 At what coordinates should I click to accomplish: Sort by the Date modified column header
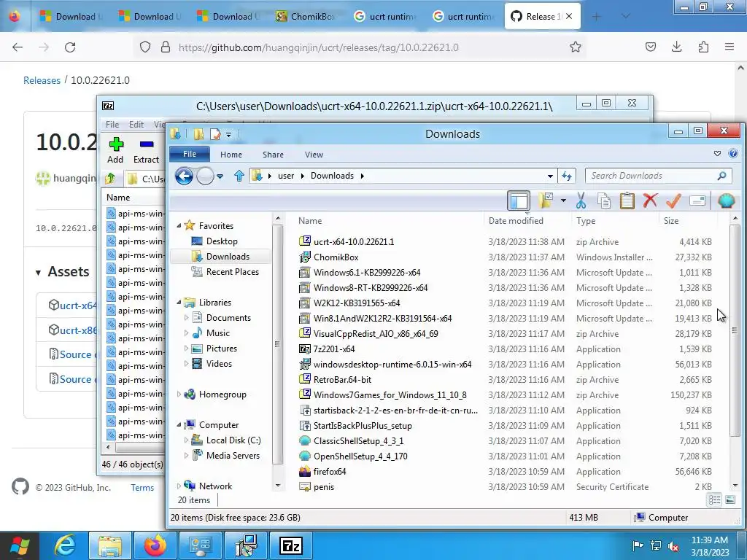(516, 221)
